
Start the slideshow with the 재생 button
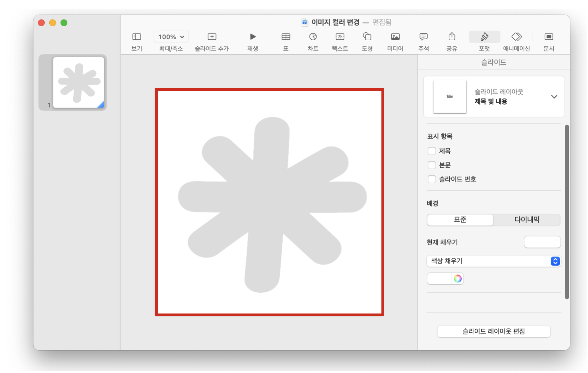click(x=253, y=37)
